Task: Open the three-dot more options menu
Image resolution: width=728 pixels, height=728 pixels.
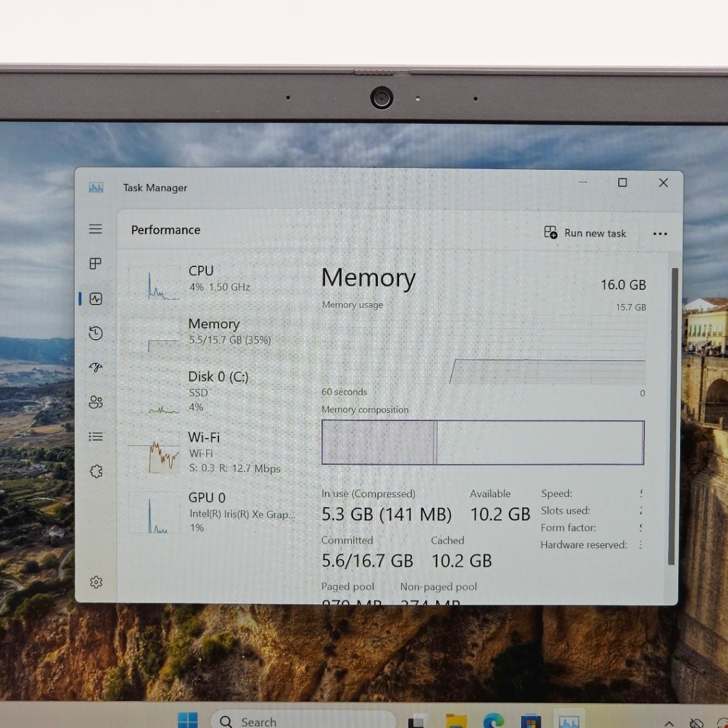Action: click(660, 234)
